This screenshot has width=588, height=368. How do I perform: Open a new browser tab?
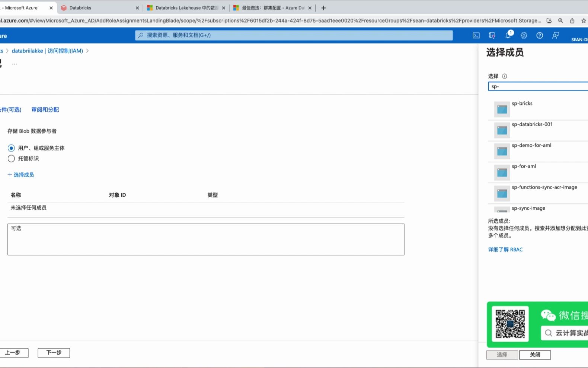[323, 8]
